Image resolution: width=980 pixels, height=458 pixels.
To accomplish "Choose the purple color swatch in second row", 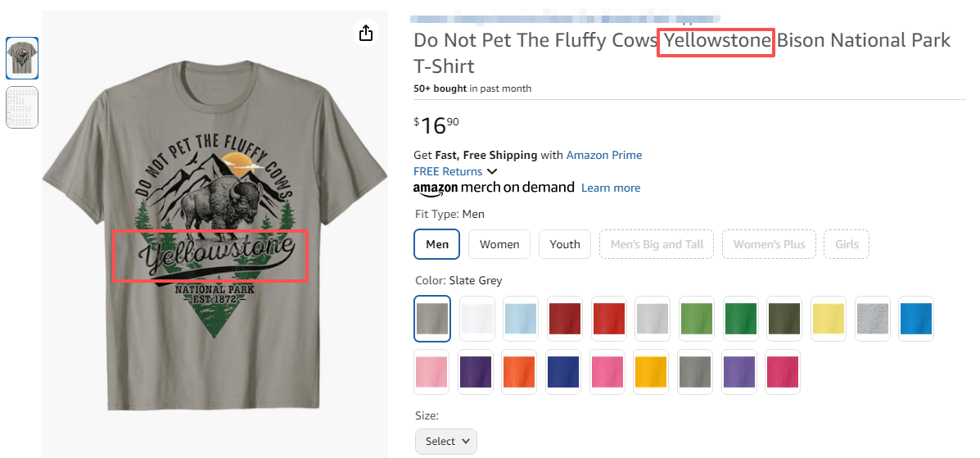I will coord(476,372).
